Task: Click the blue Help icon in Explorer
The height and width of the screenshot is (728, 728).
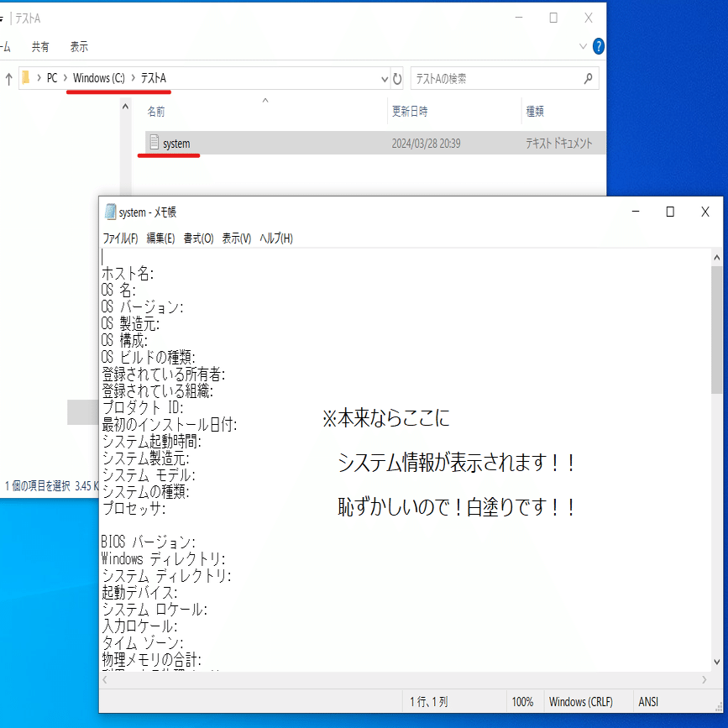Action: (x=597, y=46)
